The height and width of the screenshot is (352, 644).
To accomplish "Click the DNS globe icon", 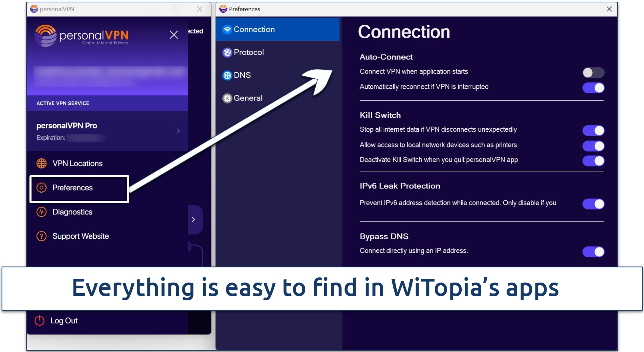I will [x=227, y=75].
